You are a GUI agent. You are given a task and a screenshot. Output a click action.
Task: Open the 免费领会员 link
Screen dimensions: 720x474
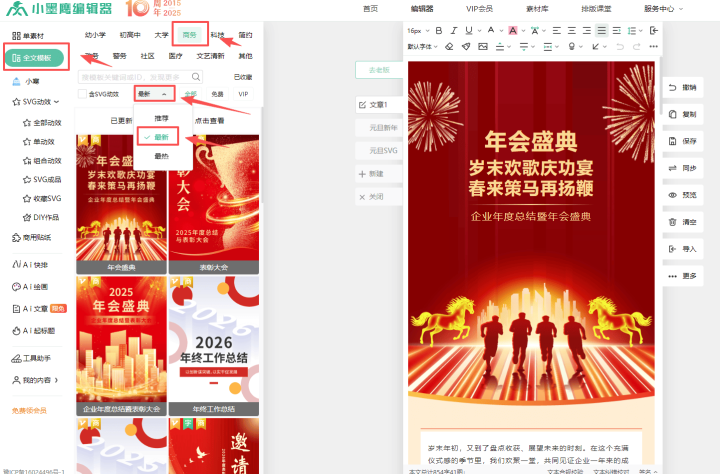tap(29, 411)
